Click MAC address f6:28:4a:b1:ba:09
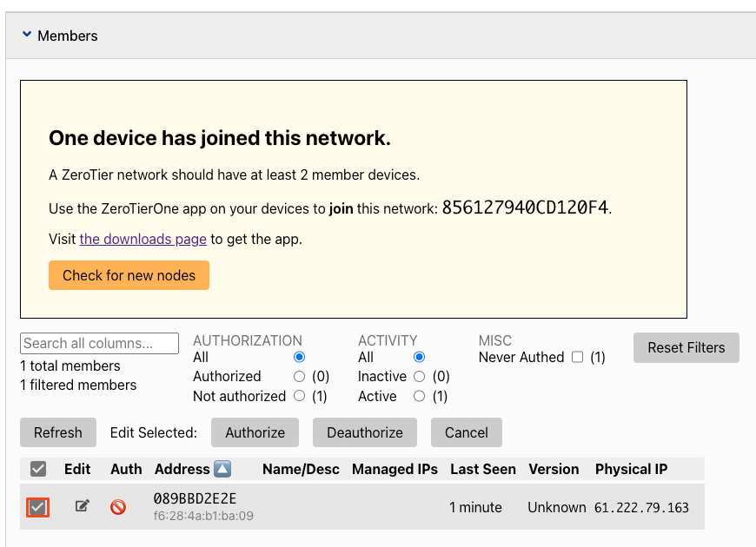 point(203,516)
